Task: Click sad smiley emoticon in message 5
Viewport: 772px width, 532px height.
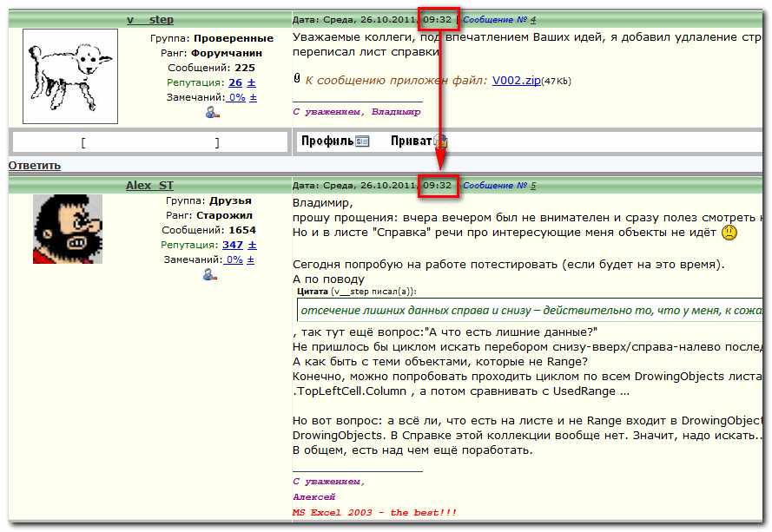Action: click(729, 233)
